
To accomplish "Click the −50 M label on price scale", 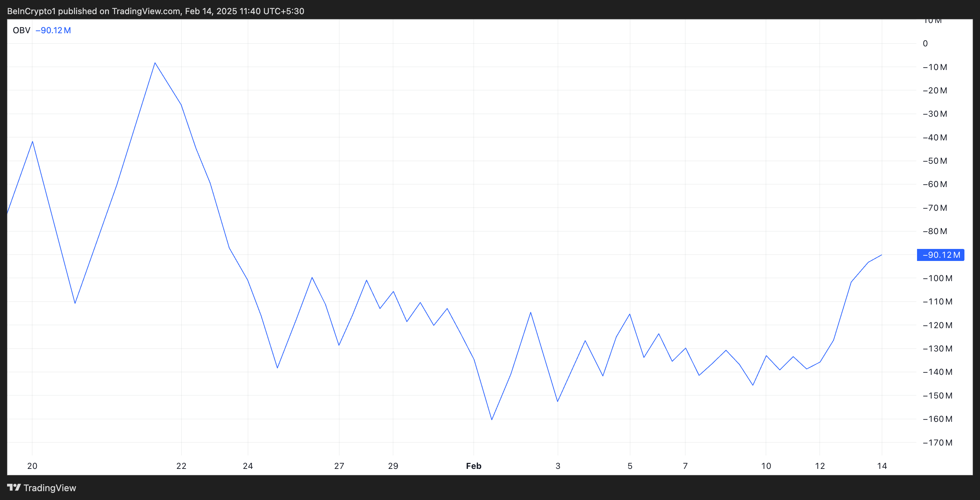I will [935, 161].
